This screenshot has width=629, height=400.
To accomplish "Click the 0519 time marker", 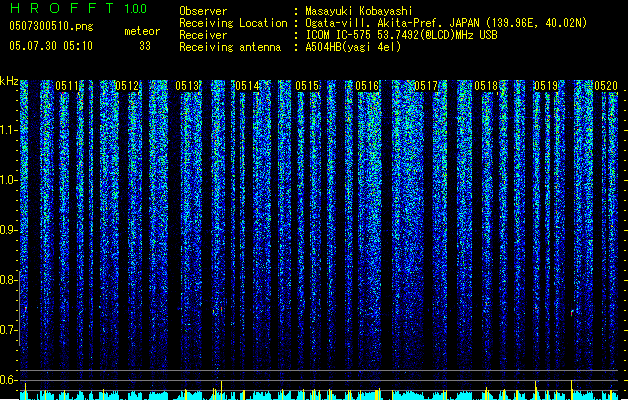I will point(546,86).
